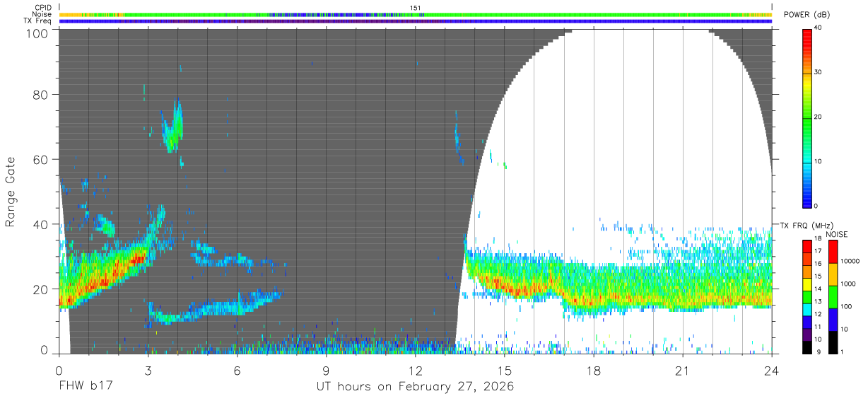The height and width of the screenshot is (401, 868).
Task: Click the power legend value 30
Action: tap(819, 73)
